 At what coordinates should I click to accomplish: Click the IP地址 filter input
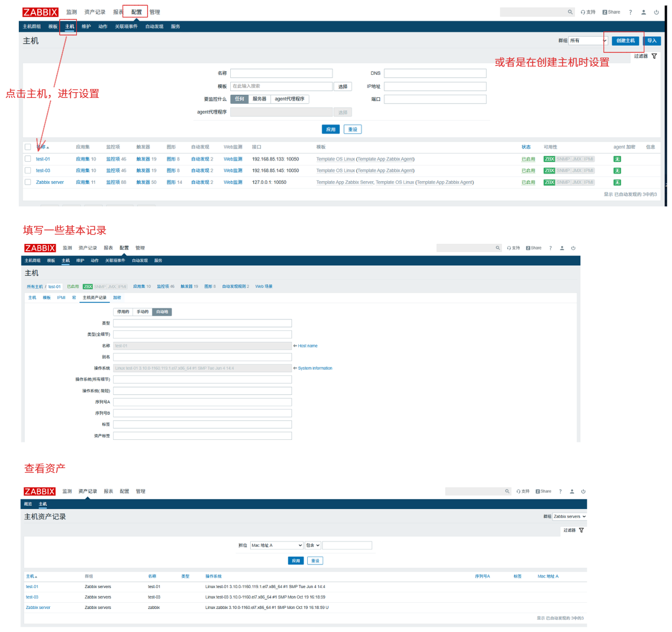(x=435, y=86)
